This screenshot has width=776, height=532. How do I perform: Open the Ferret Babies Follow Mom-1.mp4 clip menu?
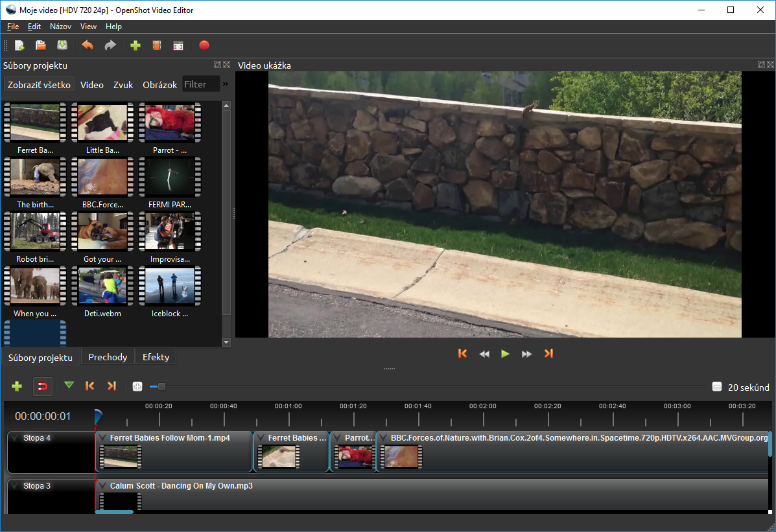pos(102,438)
